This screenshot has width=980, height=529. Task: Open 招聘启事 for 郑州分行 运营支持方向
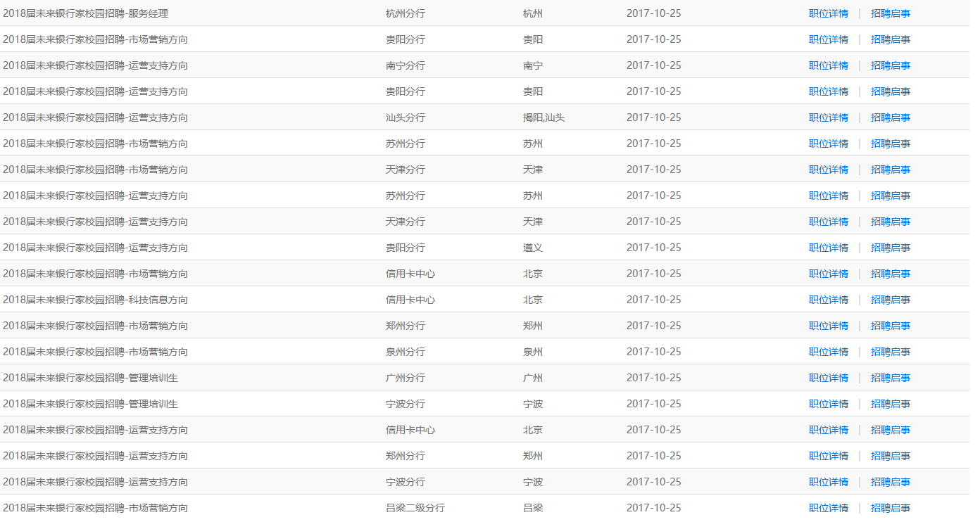[890, 456]
